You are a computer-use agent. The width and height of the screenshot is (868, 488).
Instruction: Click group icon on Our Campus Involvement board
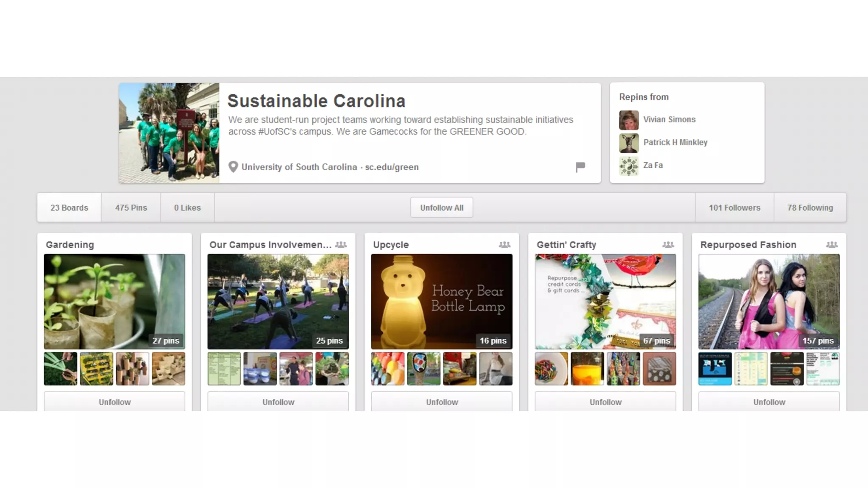point(341,245)
